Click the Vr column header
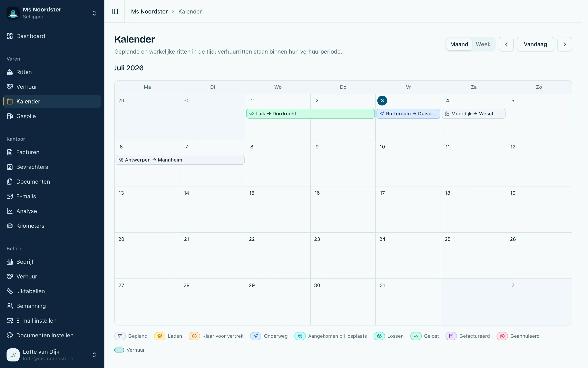Viewport: 588px width, 368px height. (408, 87)
